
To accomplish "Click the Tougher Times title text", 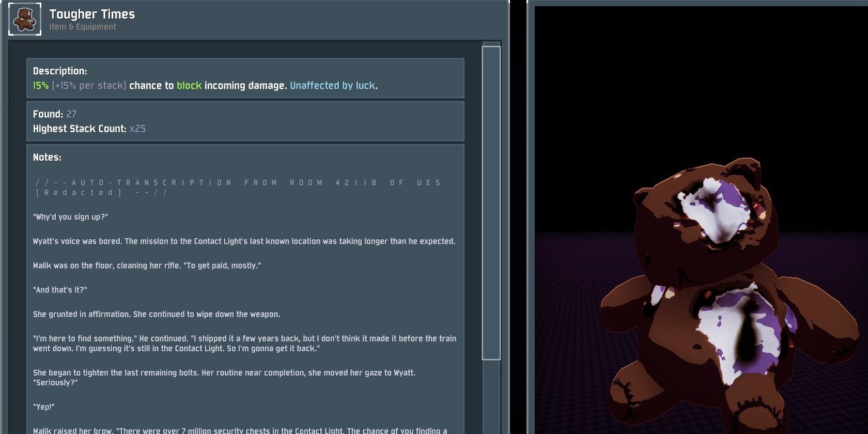I will (x=92, y=14).
